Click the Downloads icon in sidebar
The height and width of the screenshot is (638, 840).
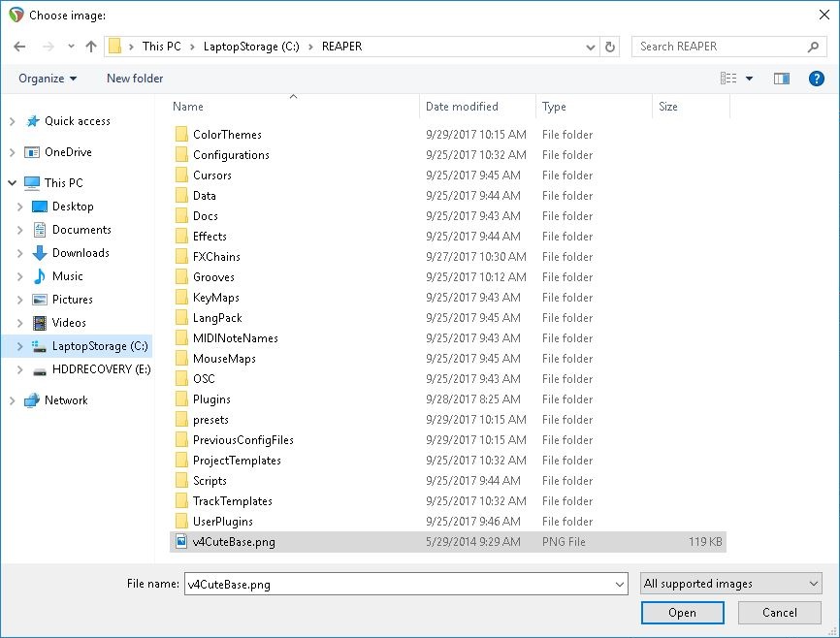[x=40, y=253]
